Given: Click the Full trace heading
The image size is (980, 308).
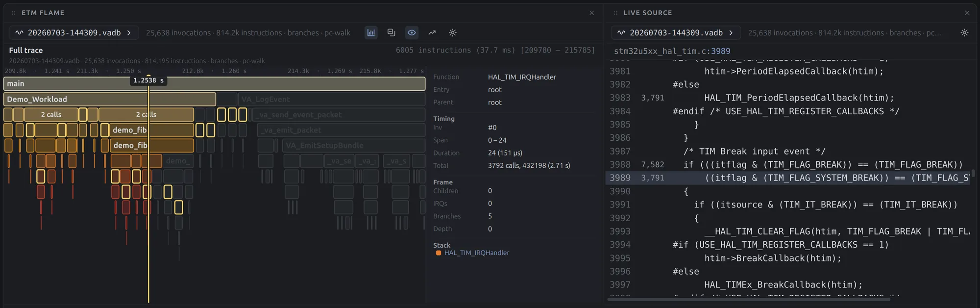Looking at the screenshot, I should 26,51.
